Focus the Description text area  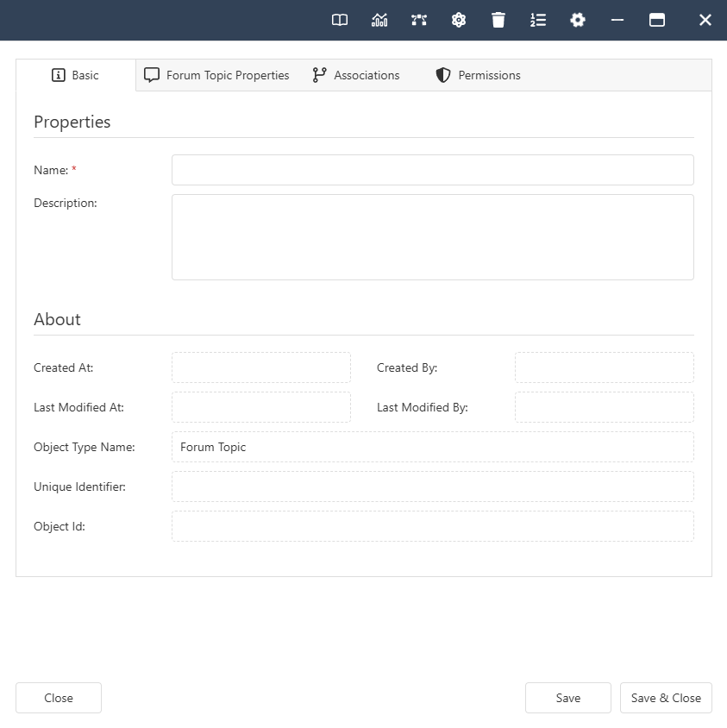tap(432, 236)
